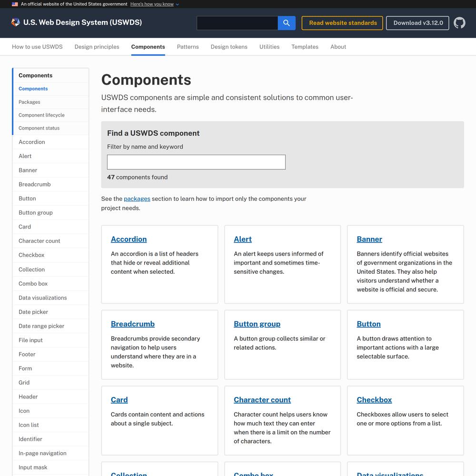Click U.S. Web Design System site title
The height and width of the screenshot is (476, 476).
tap(82, 22)
